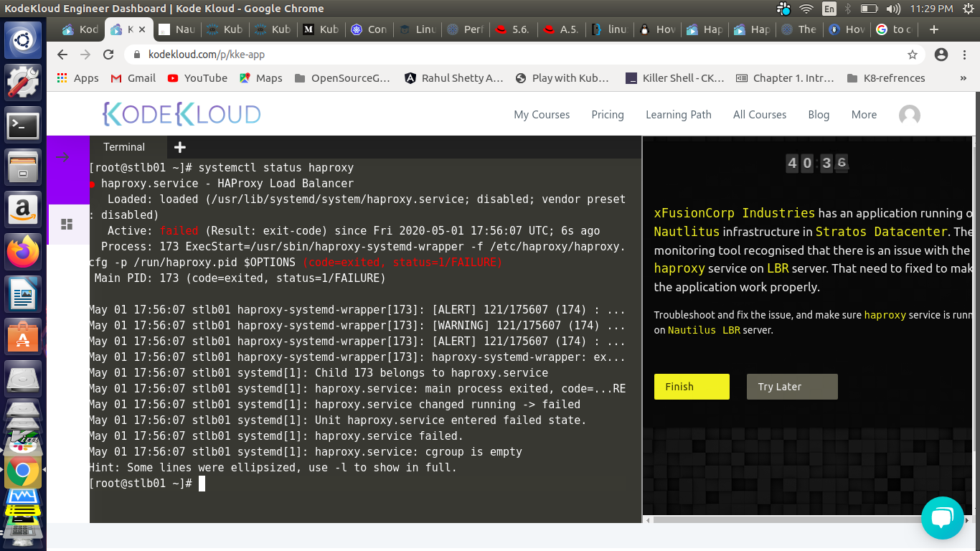The image size is (980, 551).
Task: Open the dashboard grid icon in sidebar
Action: coord(67,225)
